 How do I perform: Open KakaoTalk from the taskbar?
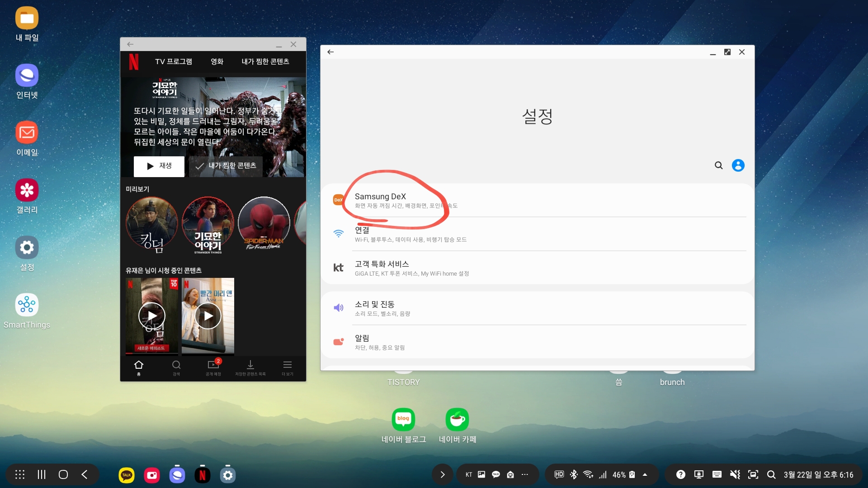point(127,475)
